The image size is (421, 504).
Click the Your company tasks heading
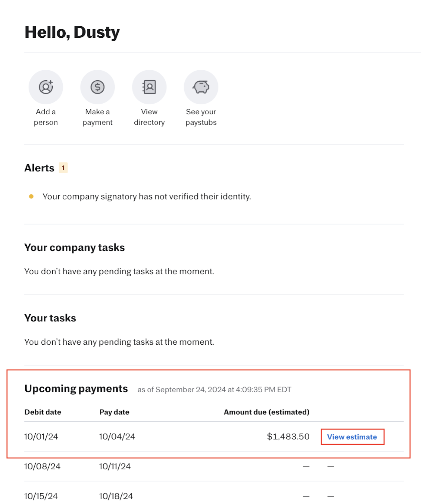pyautogui.click(x=74, y=248)
